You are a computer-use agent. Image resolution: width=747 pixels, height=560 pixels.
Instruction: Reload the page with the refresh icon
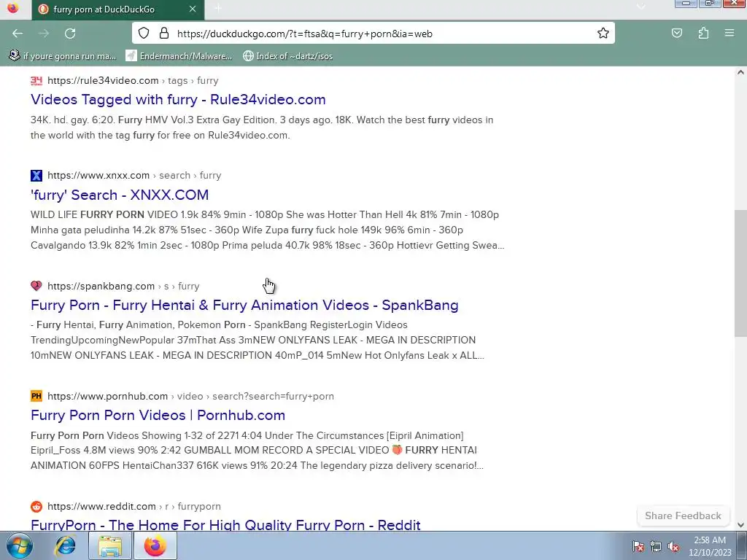coord(70,34)
